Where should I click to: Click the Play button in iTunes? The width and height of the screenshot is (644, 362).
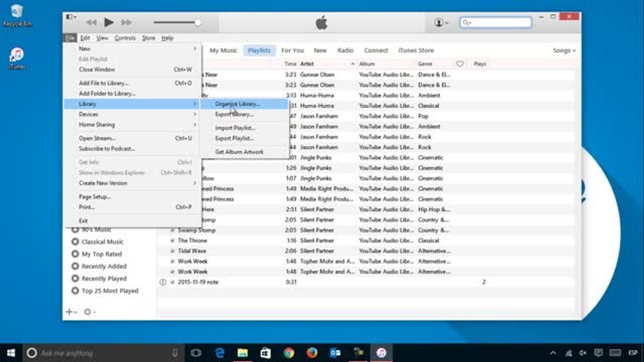[x=109, y=22]
